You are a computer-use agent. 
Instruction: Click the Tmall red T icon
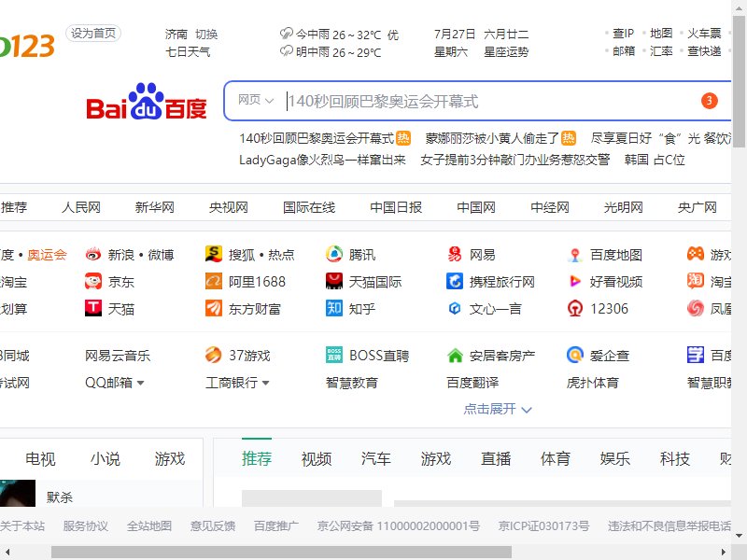[93, 309]
